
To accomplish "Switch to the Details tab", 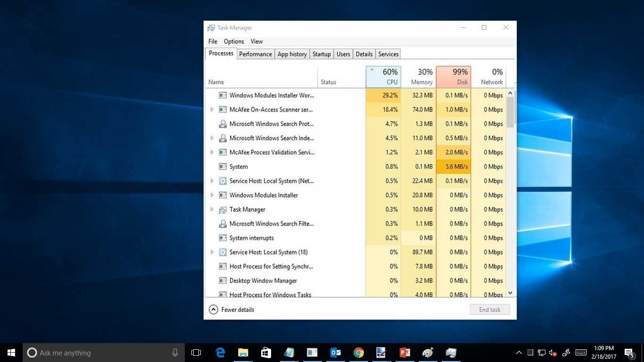I will tap(364, 54).
